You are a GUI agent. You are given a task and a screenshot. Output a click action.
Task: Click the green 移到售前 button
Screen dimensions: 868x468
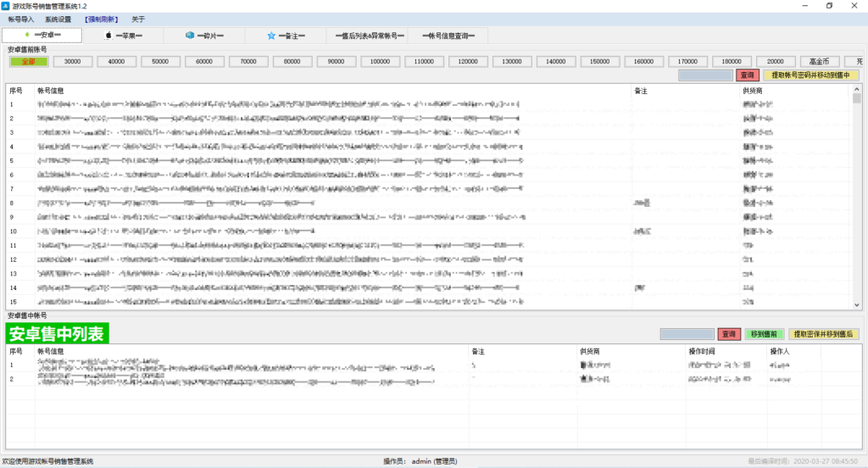764,334
